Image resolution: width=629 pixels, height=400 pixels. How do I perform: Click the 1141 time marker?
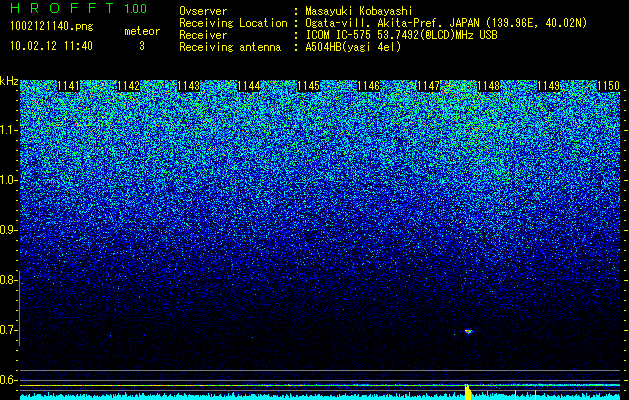click(x=69, y=86)
